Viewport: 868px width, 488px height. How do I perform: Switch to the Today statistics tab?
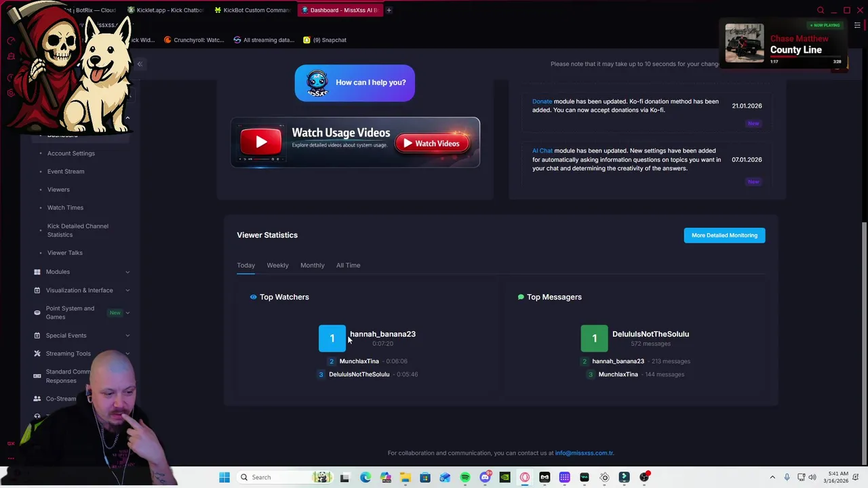pos(245,265)
